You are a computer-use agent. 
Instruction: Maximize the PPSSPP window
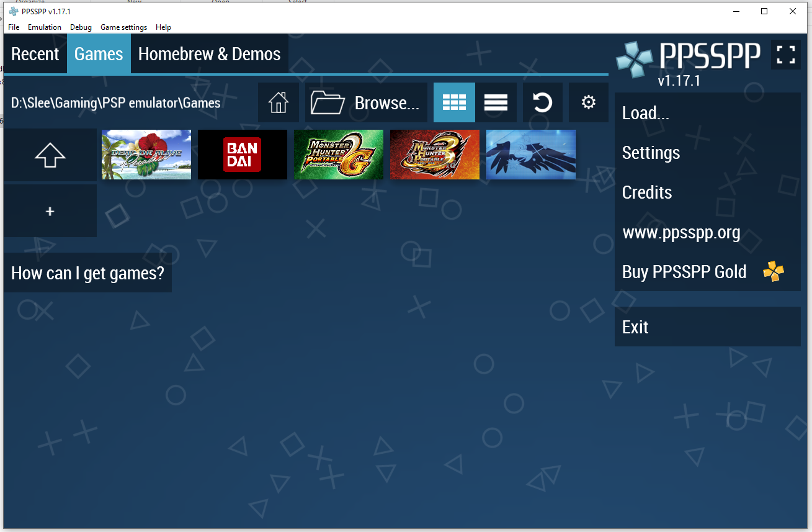click(x=764, y=11)
